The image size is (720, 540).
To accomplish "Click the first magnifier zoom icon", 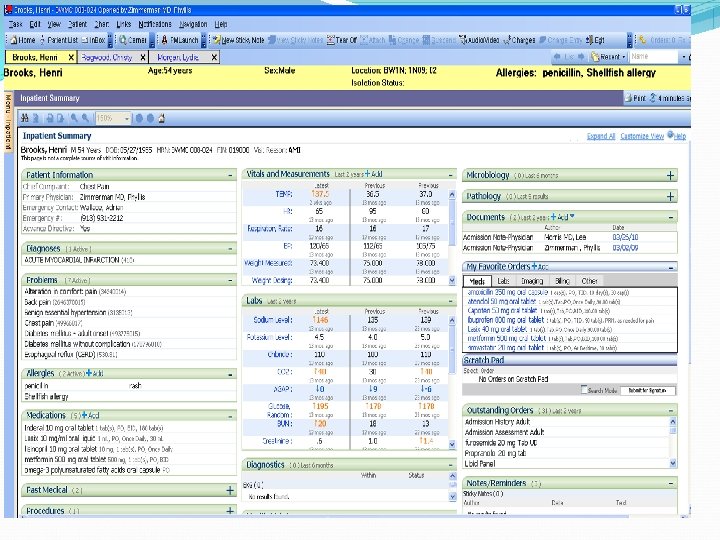I will tap(73, 118).
